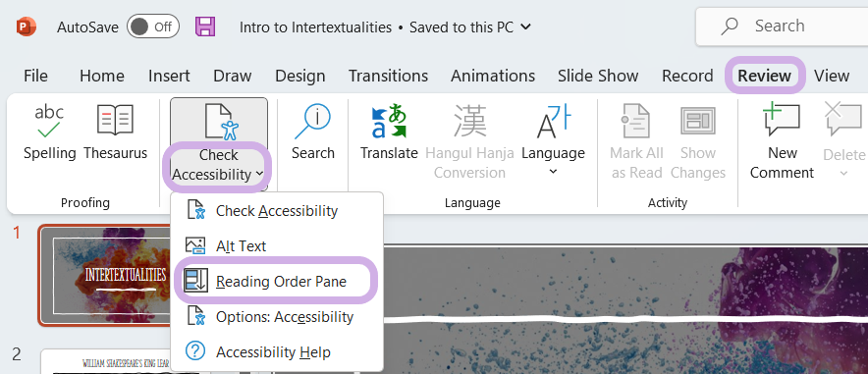Expand the Language dropdown
This screenshot has width=868, height=374.
pyautogui.click(x=553, y=172)
